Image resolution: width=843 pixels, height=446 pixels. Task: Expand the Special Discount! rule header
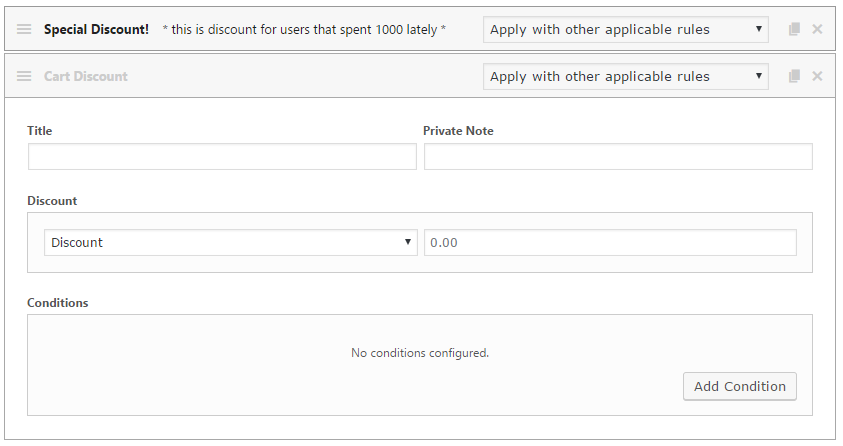click(96, 29)
